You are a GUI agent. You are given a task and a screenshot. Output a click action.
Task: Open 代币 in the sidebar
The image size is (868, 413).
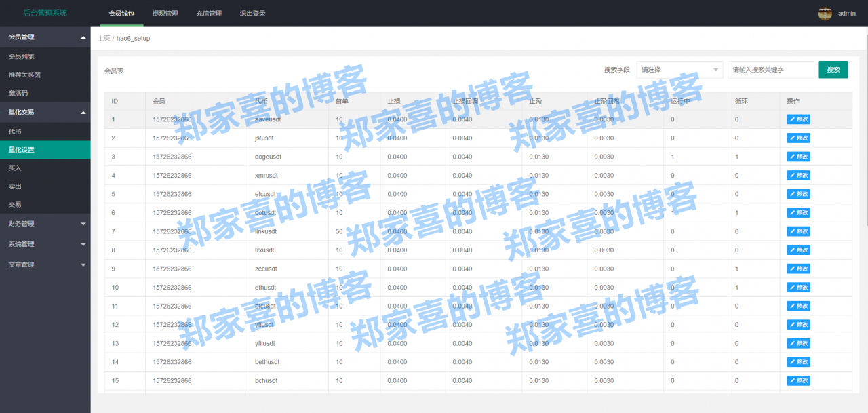[45, 132]
